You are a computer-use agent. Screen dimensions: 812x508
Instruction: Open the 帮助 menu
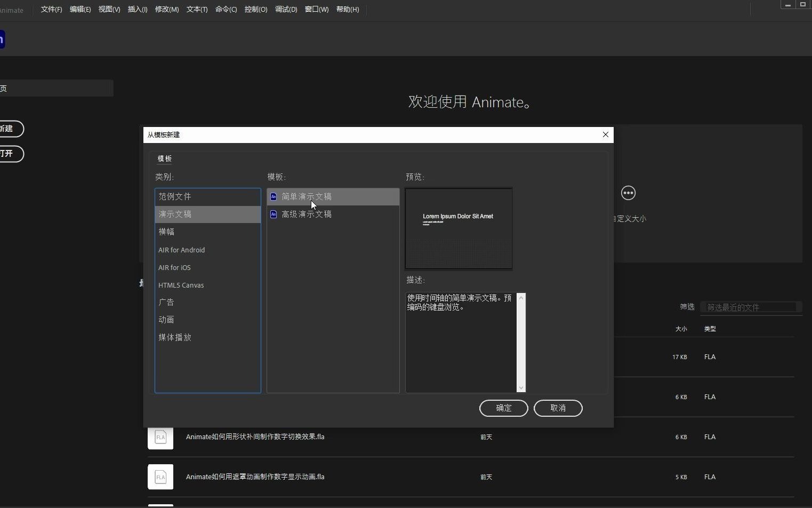347,9
